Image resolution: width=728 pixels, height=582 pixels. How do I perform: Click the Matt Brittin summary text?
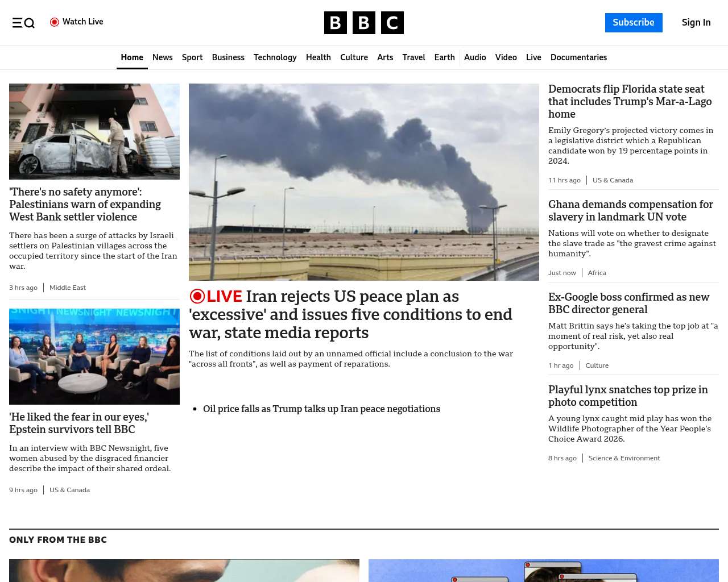click(x=633, y=336)
